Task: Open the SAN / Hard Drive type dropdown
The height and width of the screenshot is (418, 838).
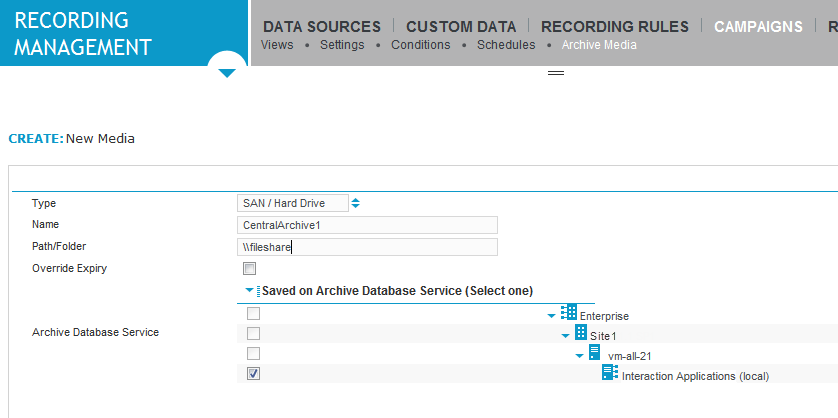Action: [x=294, y=203]
